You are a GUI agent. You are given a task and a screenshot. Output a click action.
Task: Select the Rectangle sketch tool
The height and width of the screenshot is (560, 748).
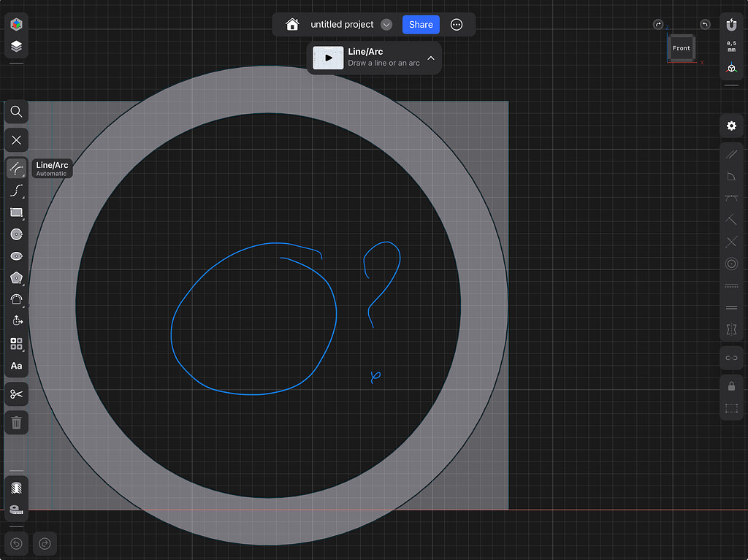[x=16, y=212]
